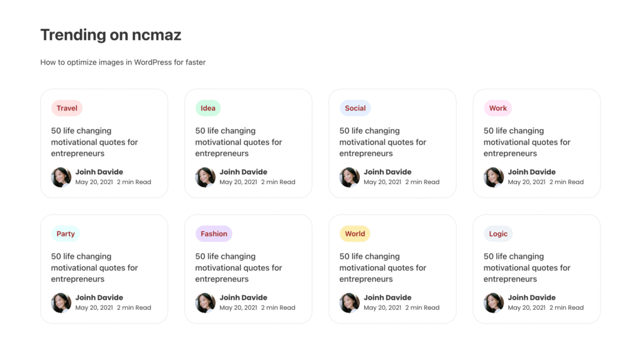Choose the purple Fashion category badge
Screen dimensions: 644x355
click(x=214, y=234)
